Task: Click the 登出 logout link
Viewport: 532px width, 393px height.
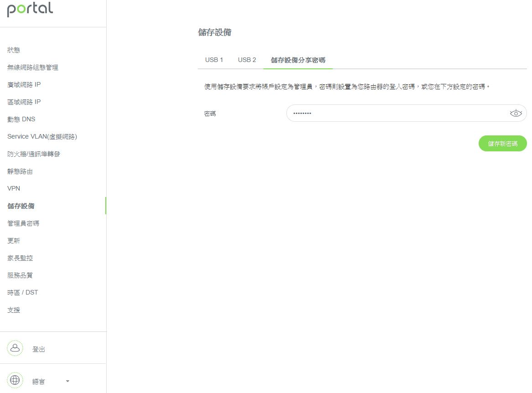Action: coord(38,349)
